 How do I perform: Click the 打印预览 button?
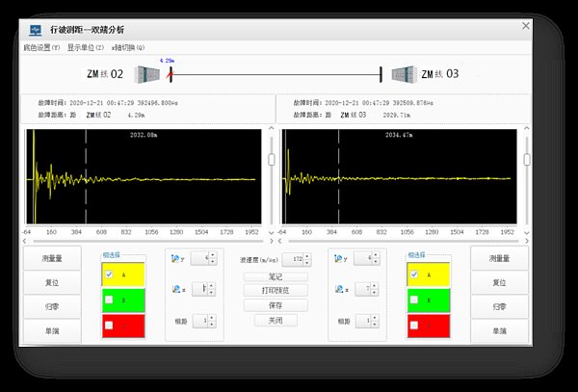[276, 290]
